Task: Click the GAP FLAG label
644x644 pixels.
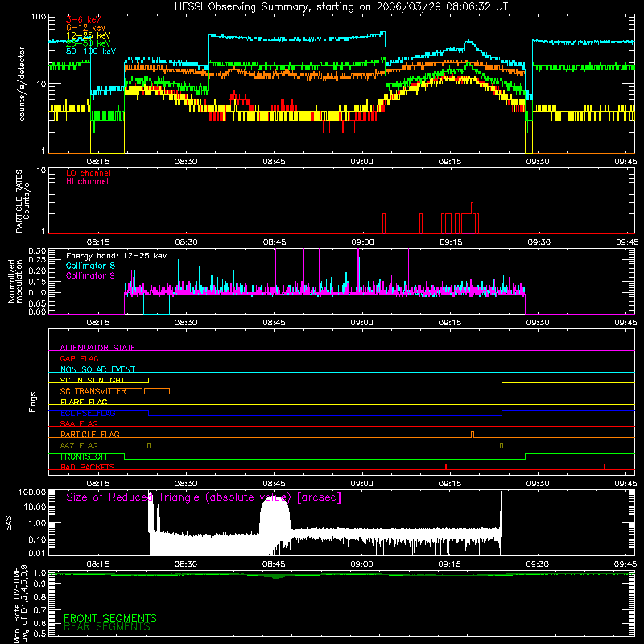Action: click(x=79, y=358)
